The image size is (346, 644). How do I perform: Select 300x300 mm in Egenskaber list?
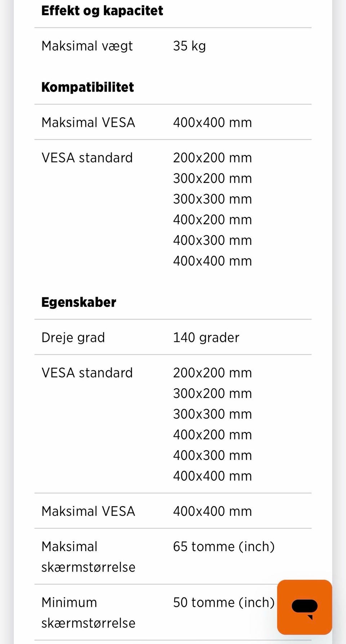pos(212,414)
